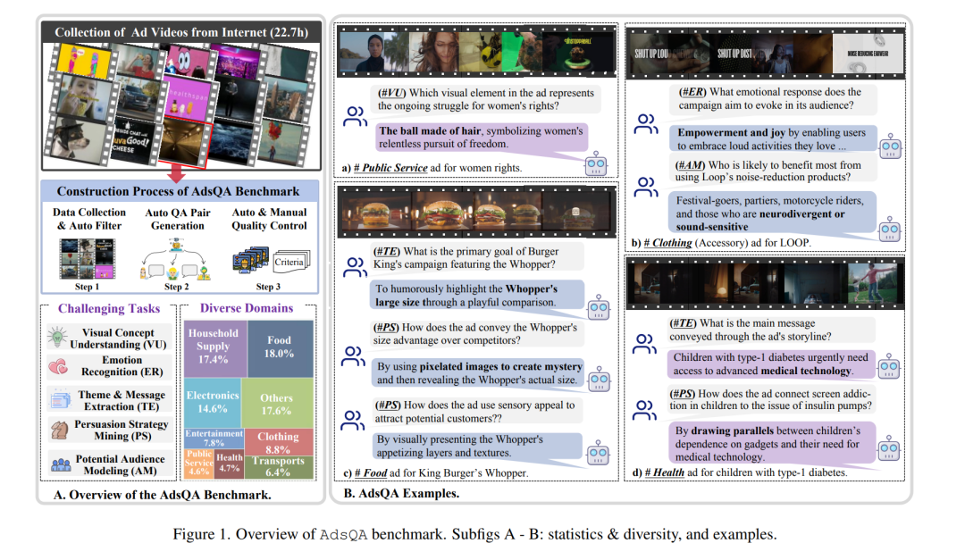Open the LOOP 'SHUT UP LOU' ad film strip
Screen dimensions: 965x560
point(766,53)
